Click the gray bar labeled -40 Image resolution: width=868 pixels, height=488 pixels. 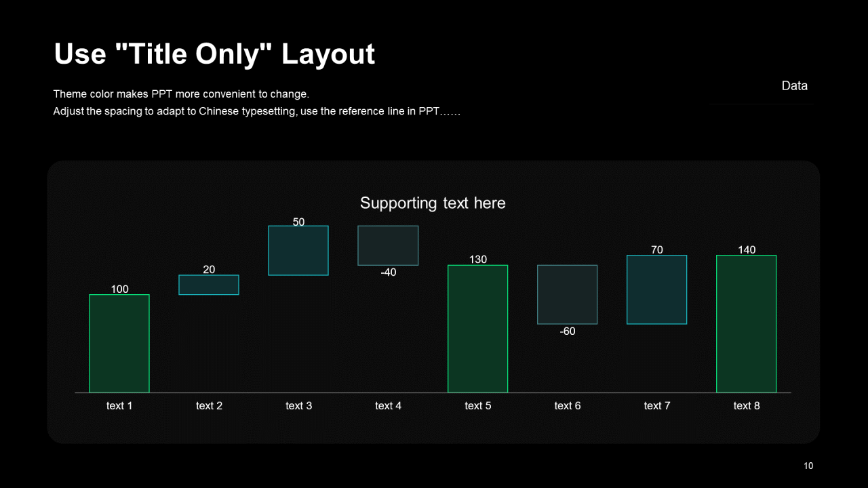[x=388, y=245]
